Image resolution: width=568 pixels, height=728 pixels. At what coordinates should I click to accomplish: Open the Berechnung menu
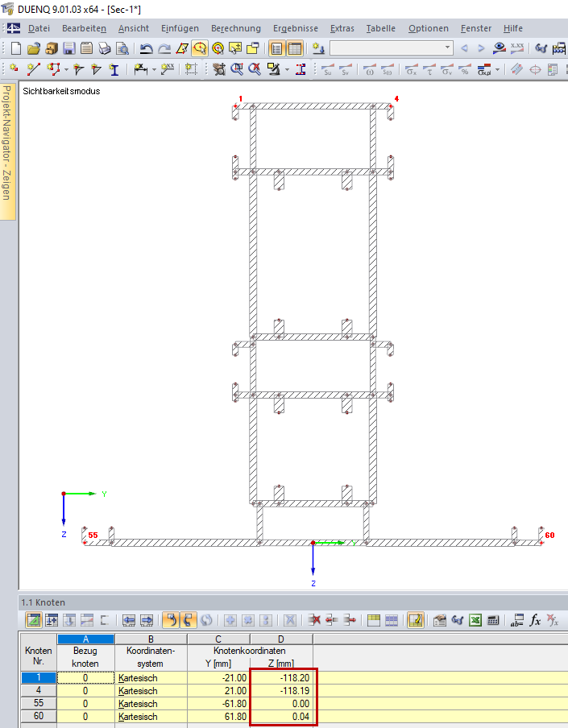point(236,28)
